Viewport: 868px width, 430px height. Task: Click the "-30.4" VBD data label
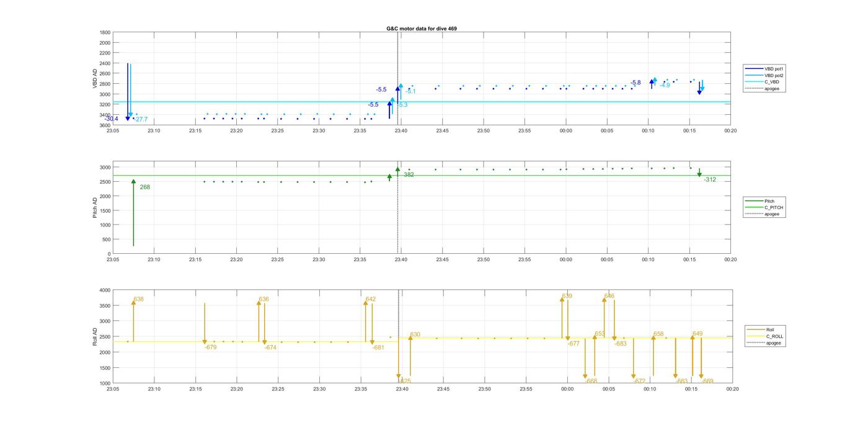click(x=112, y=119)
